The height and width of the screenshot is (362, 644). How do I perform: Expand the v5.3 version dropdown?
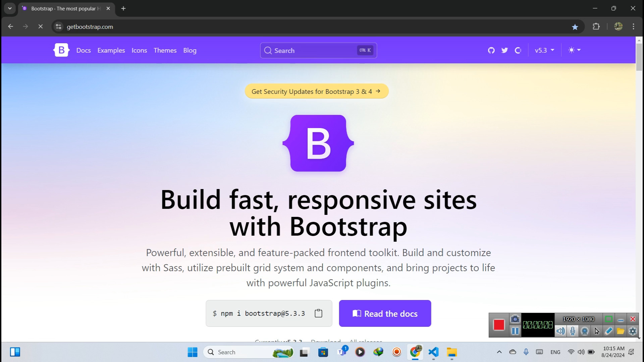(x=544, y=50)
